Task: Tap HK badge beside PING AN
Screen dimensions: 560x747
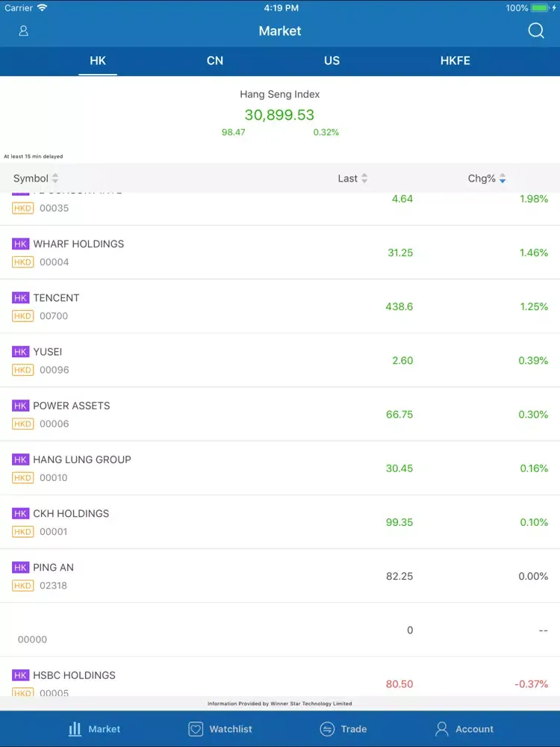Action: (x=20, y=567)
